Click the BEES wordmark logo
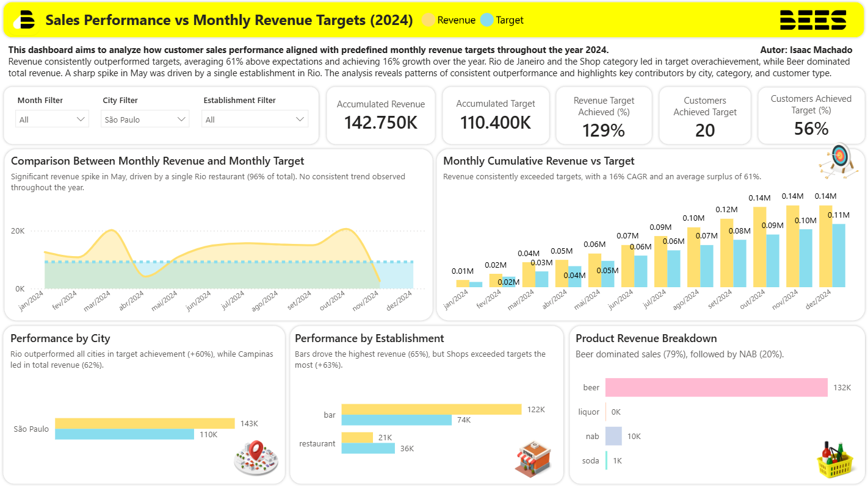This screenshot has height=486, width=868. (812, 20)
